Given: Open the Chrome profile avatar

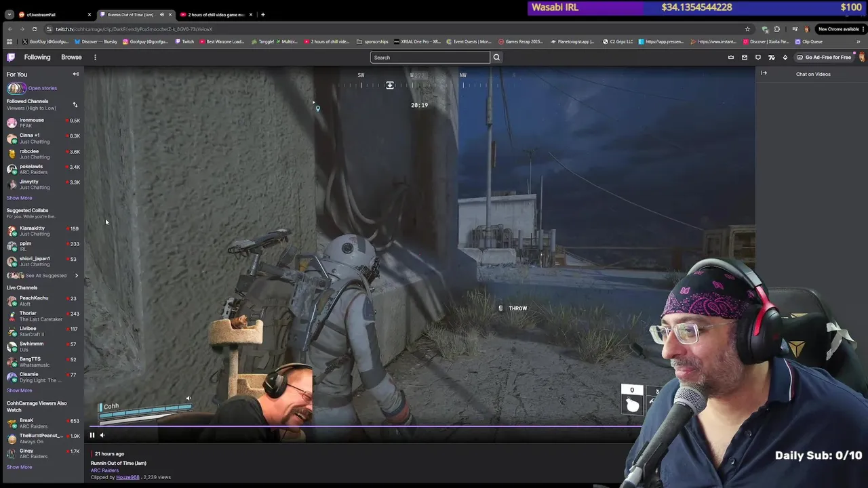Looking at the screenshot, I should click(x=806, y=29).
